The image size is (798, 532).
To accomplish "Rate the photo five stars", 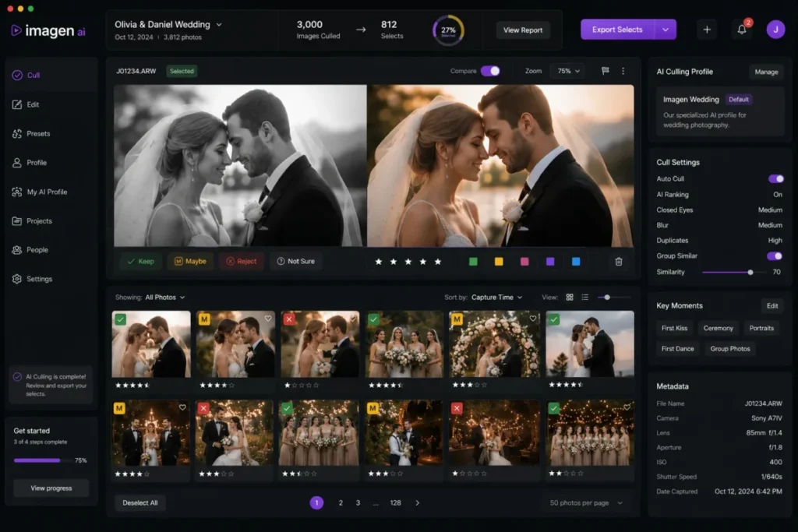I will [438, 262].
